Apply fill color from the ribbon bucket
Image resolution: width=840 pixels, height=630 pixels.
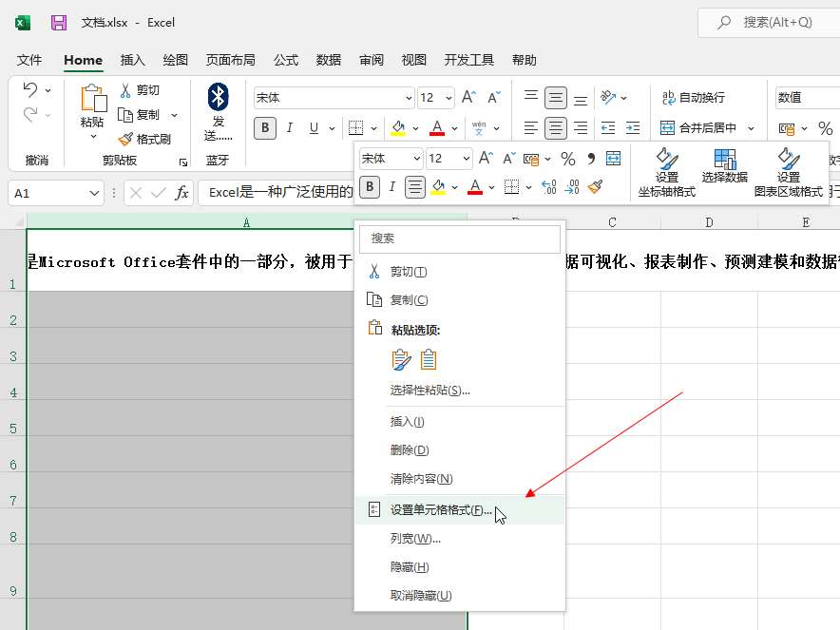pyautogui.click(x=398, y=128)
